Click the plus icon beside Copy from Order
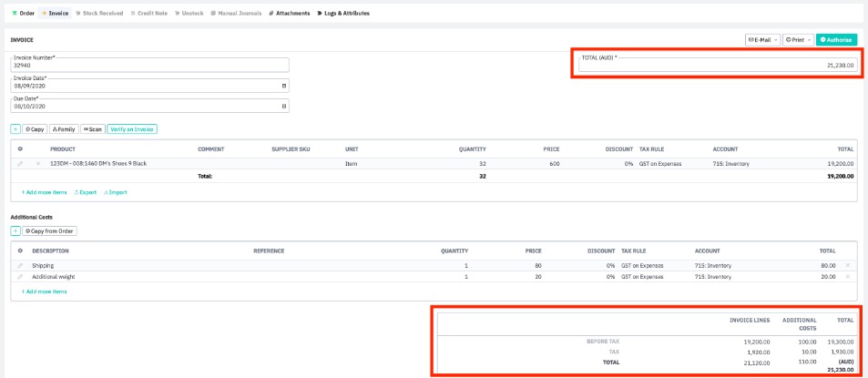 [x=15, y=231]
